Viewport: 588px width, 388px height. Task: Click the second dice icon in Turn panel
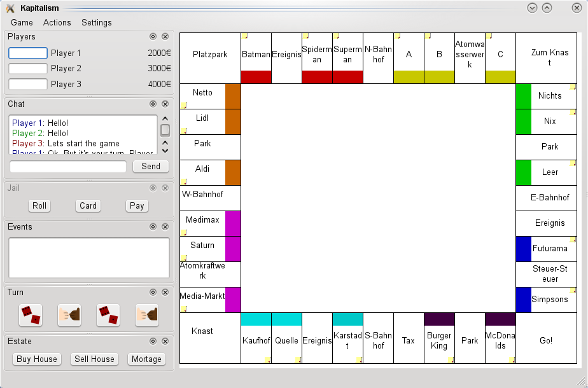(108, 315)
